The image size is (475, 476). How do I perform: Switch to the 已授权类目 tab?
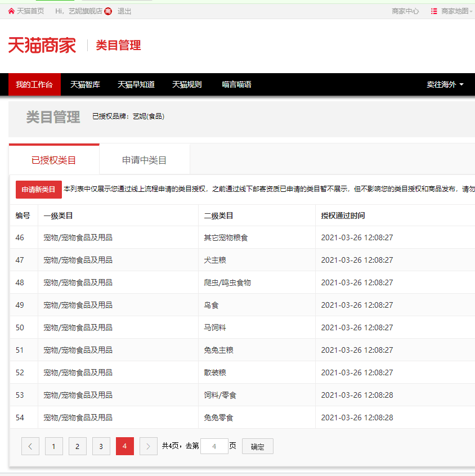point(54,160)
